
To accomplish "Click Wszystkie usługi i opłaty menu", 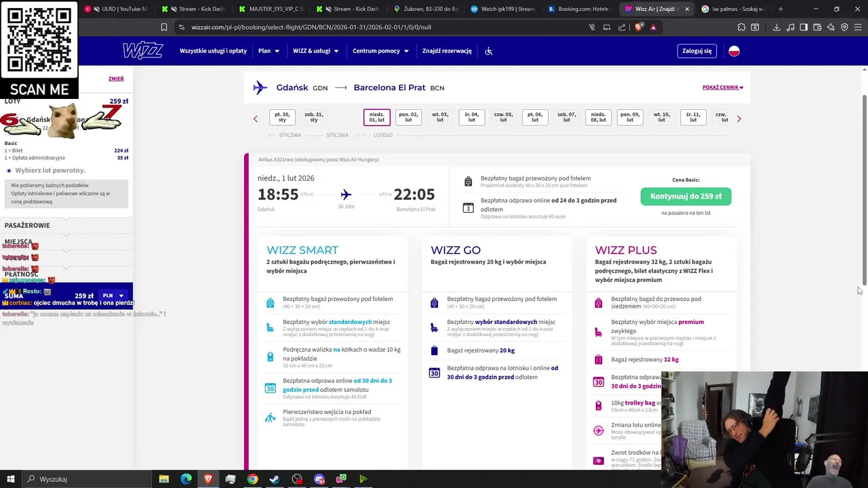I will 213,51.
